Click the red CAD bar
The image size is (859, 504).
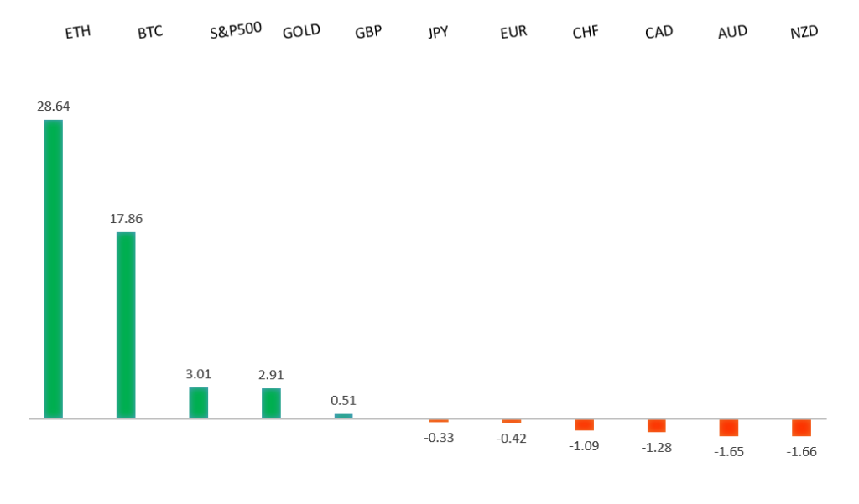pos(656,425)
